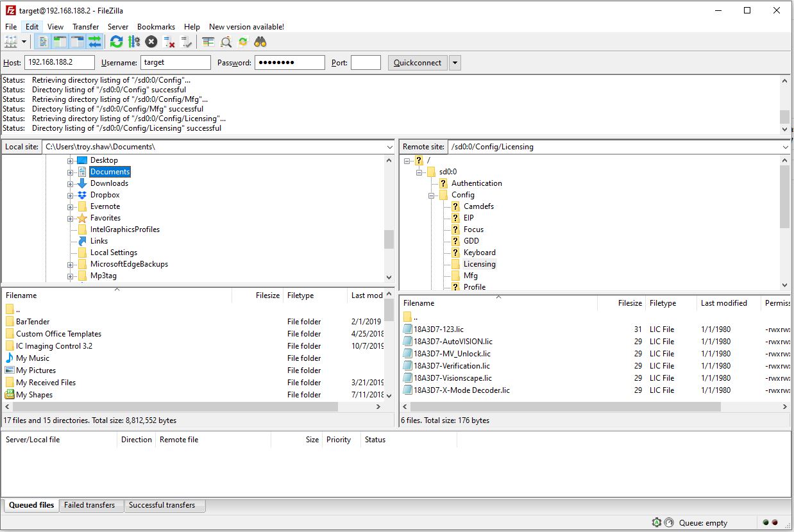Select the Mfg folder in remote tree
794x532 pixels.
471,276
